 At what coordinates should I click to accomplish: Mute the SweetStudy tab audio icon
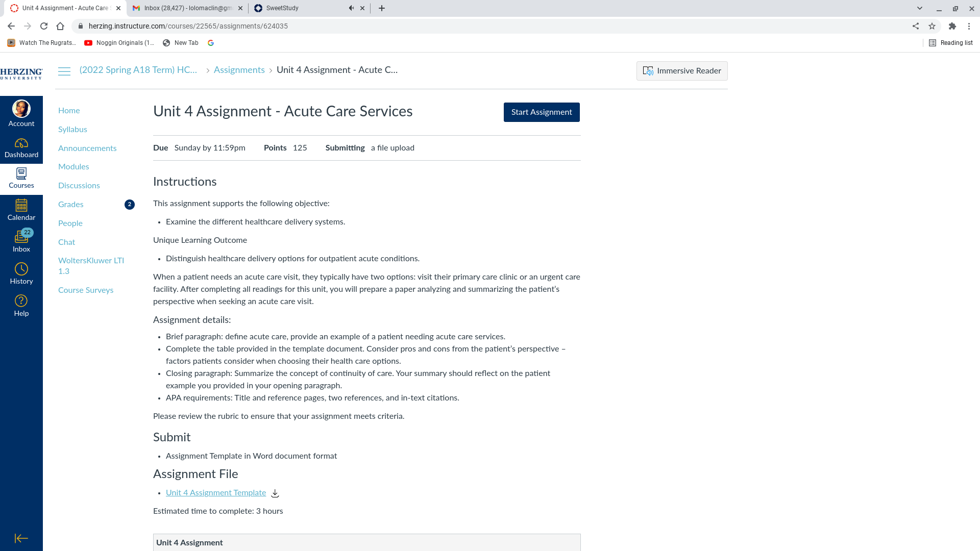click(x=351, y=8)
